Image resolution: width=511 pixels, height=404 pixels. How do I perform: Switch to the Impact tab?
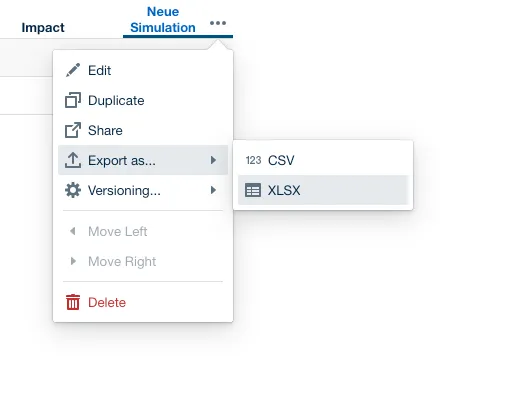point(43,28)
